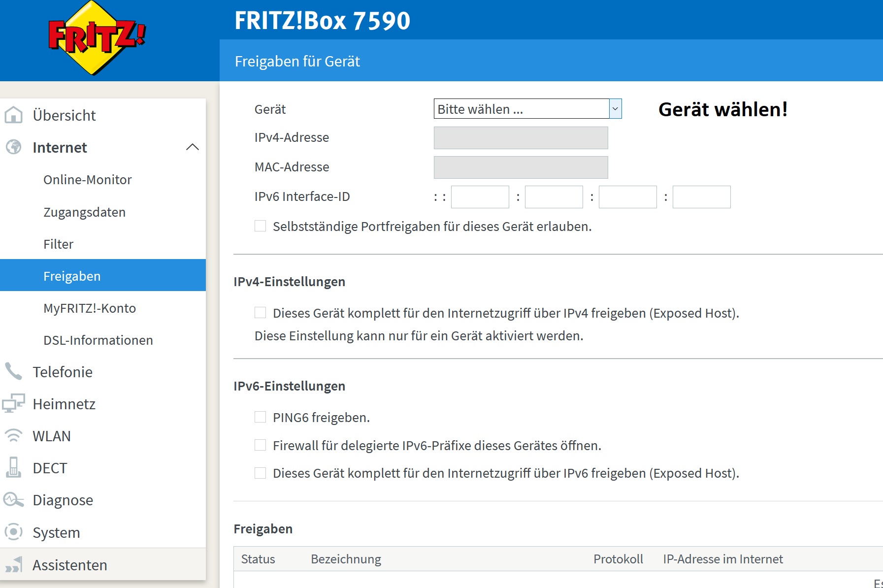Focus the second IPv6 Interface-ID box
The height and width of the screenshot is (588, 883).
[x=554, y=197]
